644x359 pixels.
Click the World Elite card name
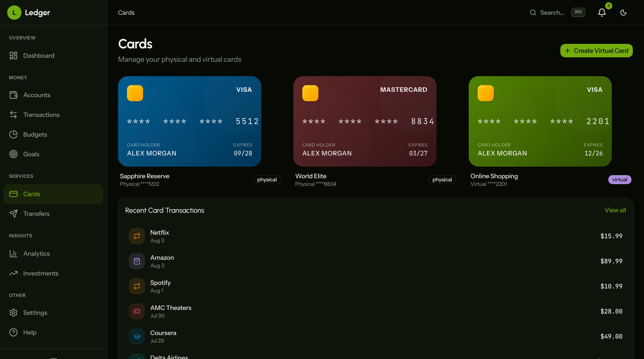point(311,176)
